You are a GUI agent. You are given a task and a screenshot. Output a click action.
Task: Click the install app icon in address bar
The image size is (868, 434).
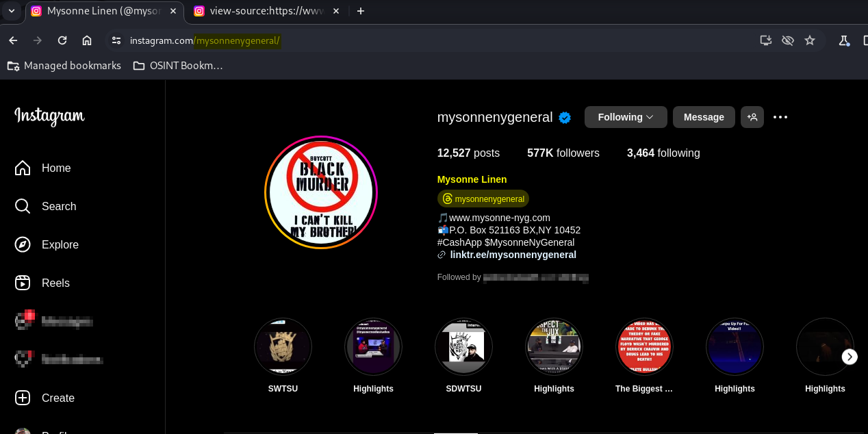coord(766,40)
